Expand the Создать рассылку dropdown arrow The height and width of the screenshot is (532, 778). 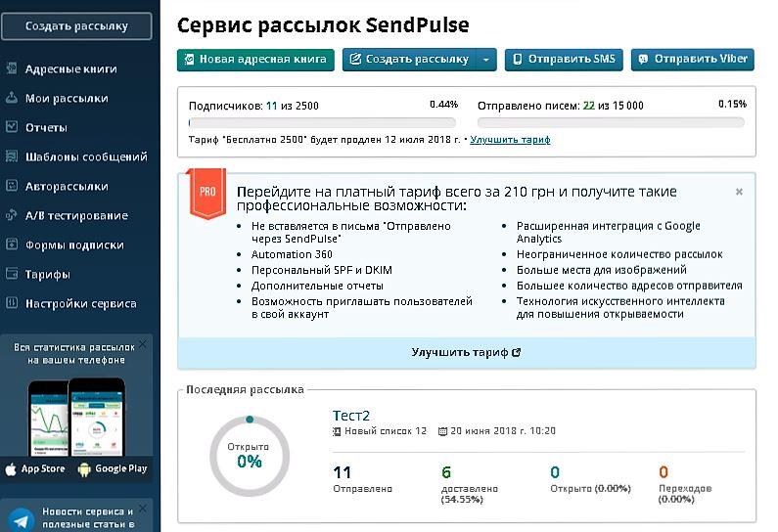(x=486, y=60)
